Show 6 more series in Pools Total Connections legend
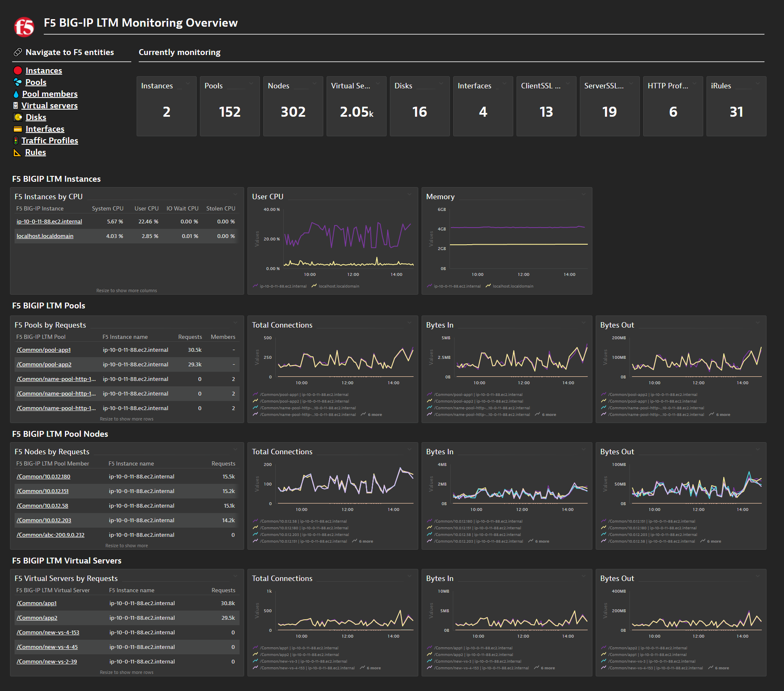The height and width of the screenshot is (691, 784). click(x=371, y=414)
